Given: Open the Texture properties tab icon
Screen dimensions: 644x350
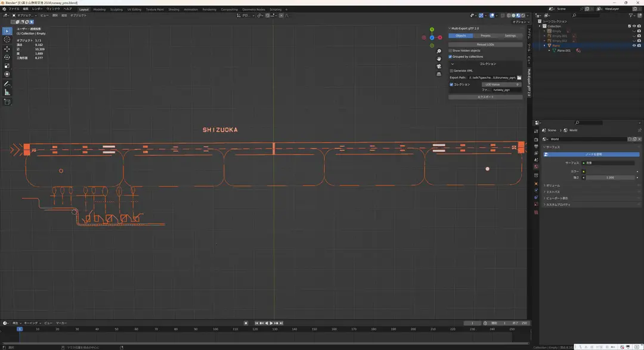Looking at the screenshot, I should [x=536, y=212].
